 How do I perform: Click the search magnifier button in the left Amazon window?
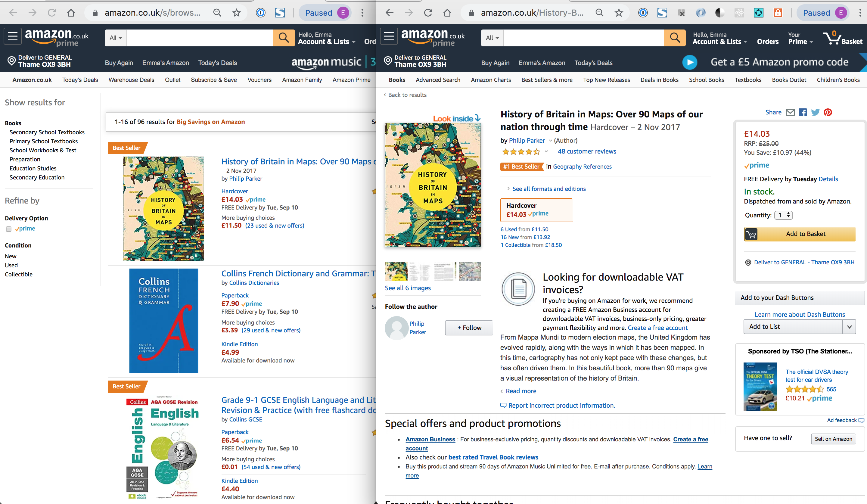coord(284,38)
